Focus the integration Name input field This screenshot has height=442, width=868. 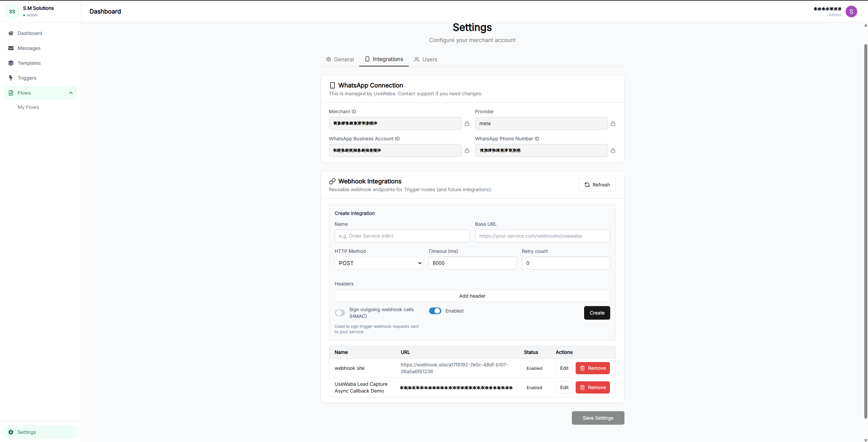point(402,236)
